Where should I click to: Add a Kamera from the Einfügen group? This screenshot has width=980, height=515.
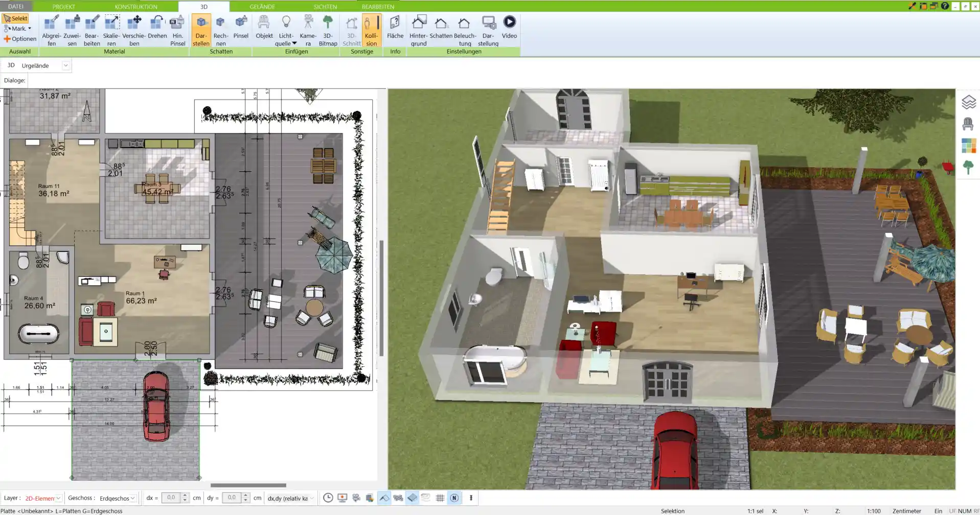308,31
